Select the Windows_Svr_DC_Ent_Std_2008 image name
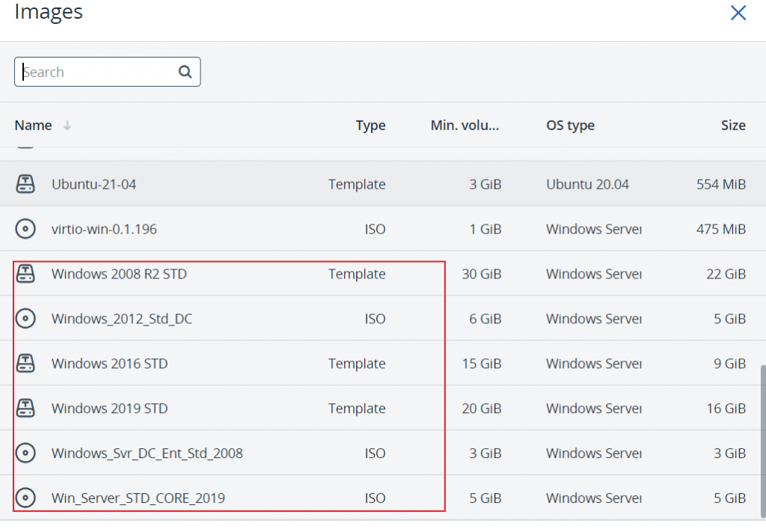The height and width of the screenshot is (532, 766). point(147,453)
